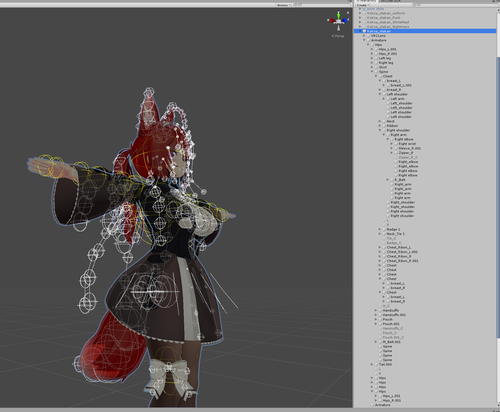The width and height of the screenshot is (500, 412).
Task: Click the Skirt object icon
Action: 376,67
